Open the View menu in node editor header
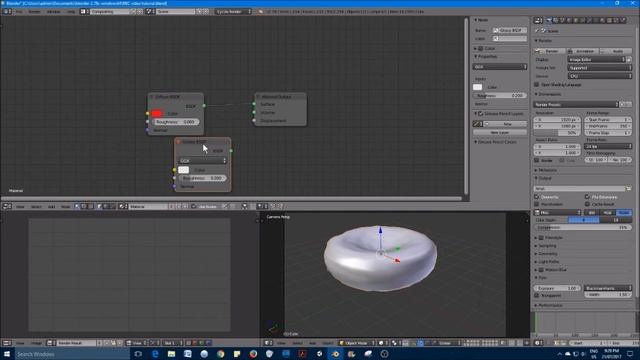Screen dimensions: 640x360 [20, 207]
